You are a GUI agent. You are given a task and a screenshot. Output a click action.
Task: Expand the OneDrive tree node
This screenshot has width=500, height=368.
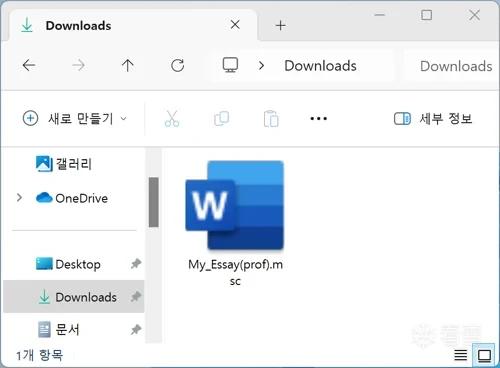19,198
